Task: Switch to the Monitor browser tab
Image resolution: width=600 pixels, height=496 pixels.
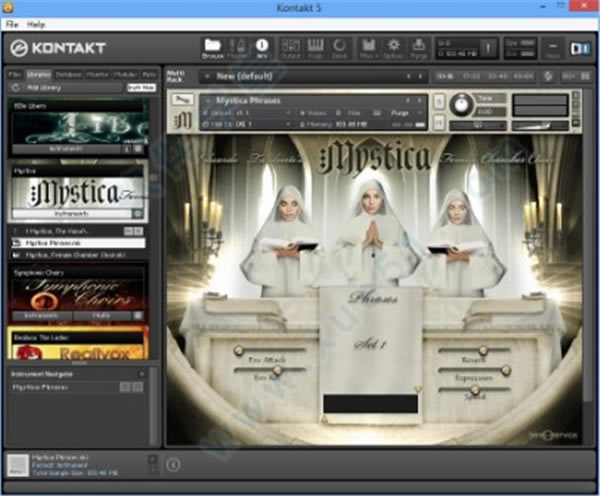Action: pos(97,75)
